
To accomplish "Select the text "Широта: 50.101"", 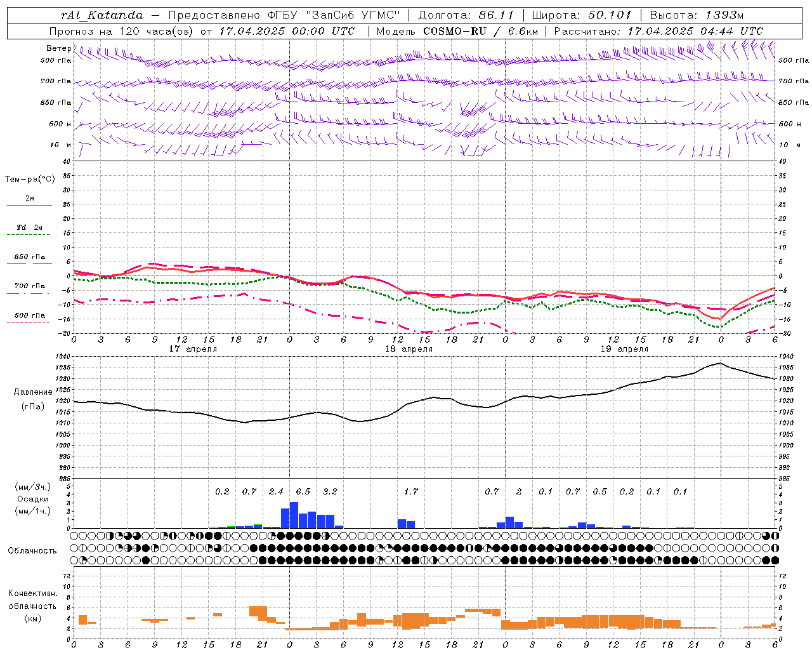I will coord(582,15).
